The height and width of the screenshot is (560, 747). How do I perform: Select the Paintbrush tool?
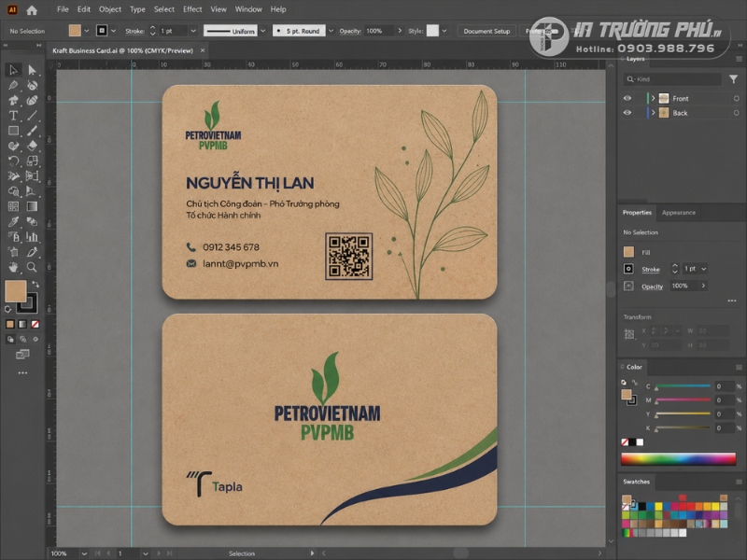[32, 131]
